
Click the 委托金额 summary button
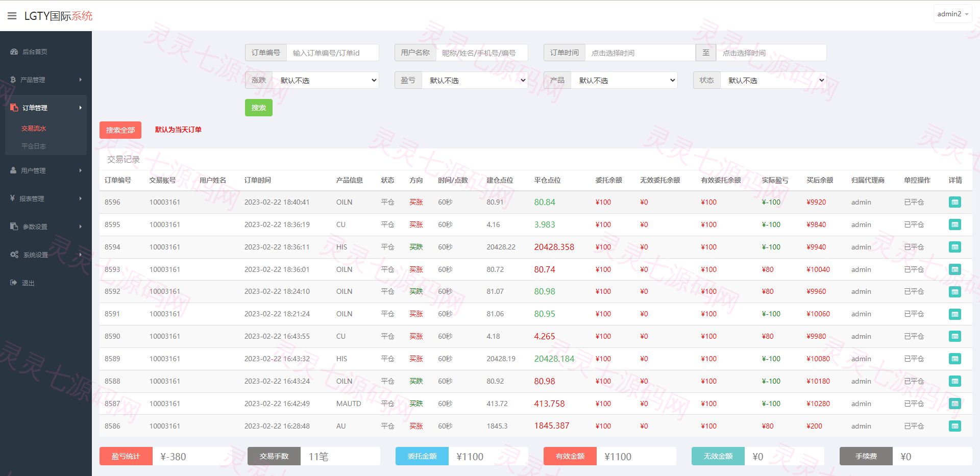pyautogui.click(x=422, y=456)
